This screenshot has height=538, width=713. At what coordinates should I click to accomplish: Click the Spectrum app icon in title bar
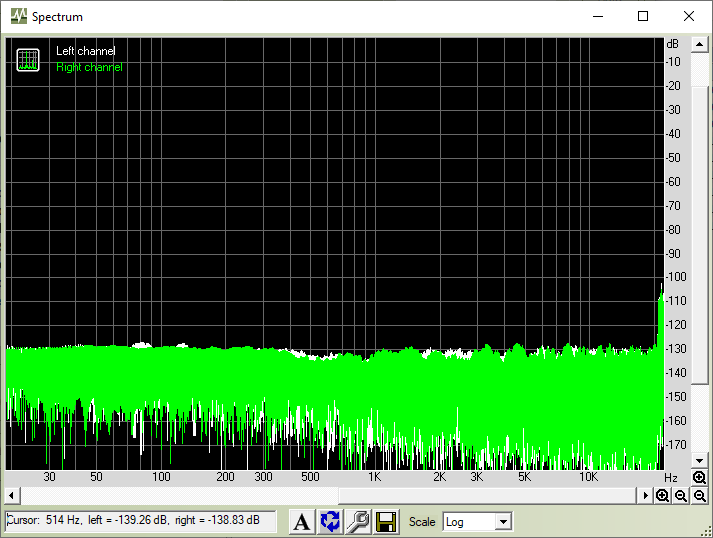tap(19, 16)
